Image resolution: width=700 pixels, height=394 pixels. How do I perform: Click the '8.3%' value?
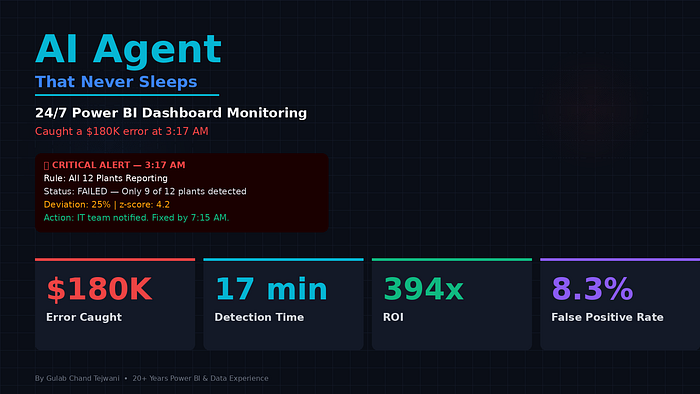[x=592, y=289]
